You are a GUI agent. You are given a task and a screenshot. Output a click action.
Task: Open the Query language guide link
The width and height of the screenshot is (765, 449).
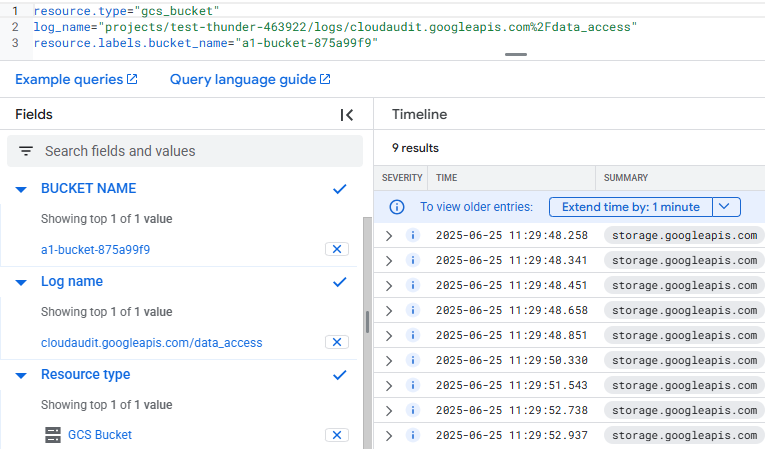(250, 80)
